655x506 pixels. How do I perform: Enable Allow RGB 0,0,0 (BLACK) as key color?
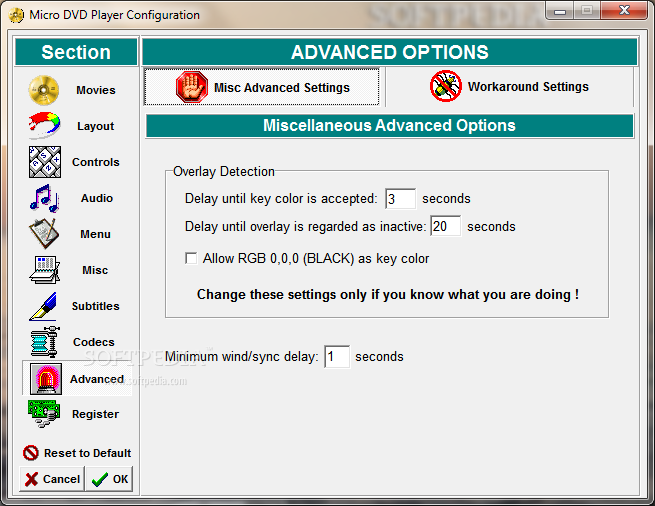tap(191, 258)
